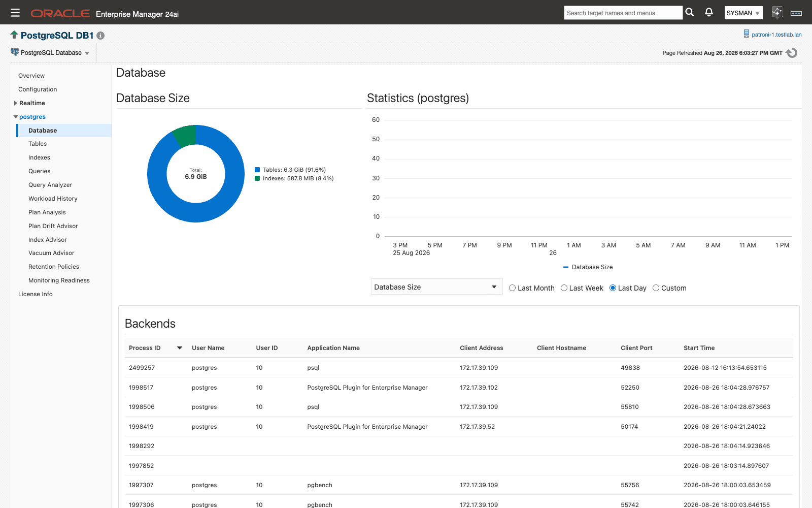Open Query Analyzer in sidebar
Screen dimensions: 812x508
pos(50,185)
